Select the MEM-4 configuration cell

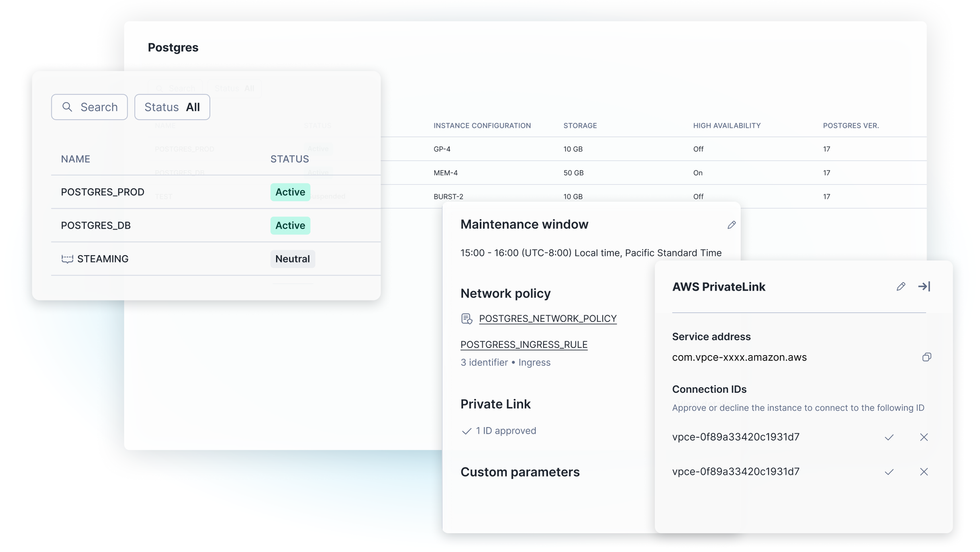point(446,173)
